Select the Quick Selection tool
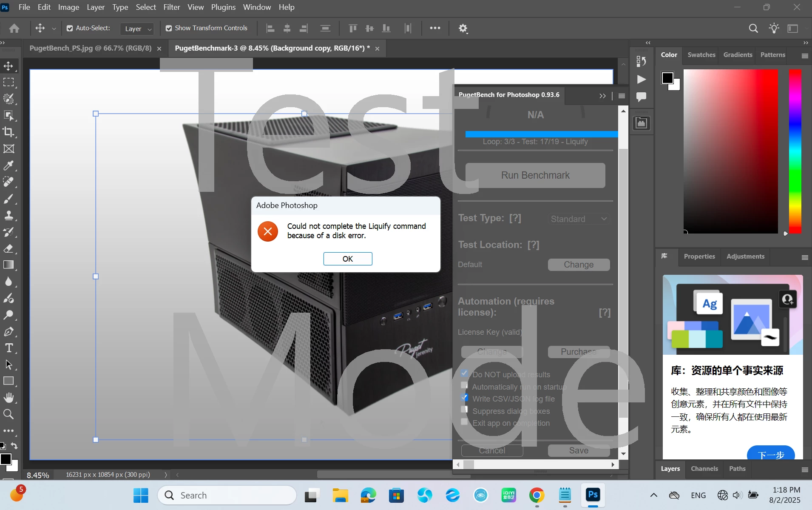This screenshot has height=510, width=812. pos(9,99)
